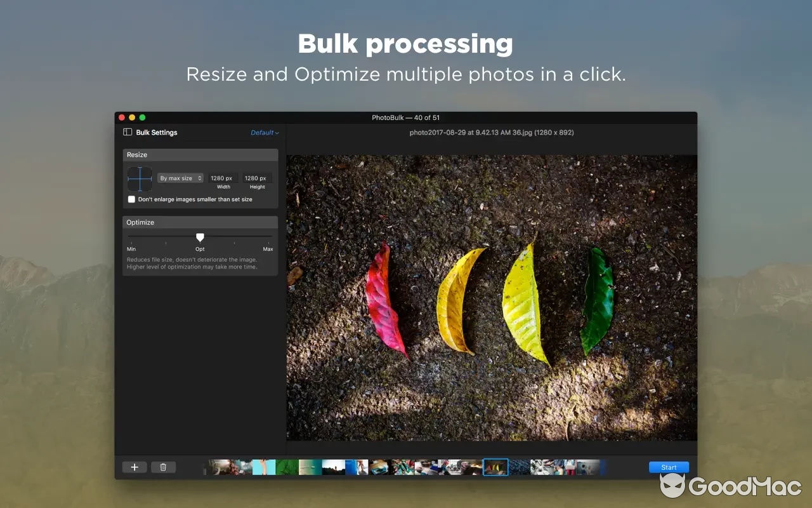The width and height of the screenshot is (812, 508).
Task: Enable "Don't enlarge images smaller than set size"
Action: tap(131, 199)
